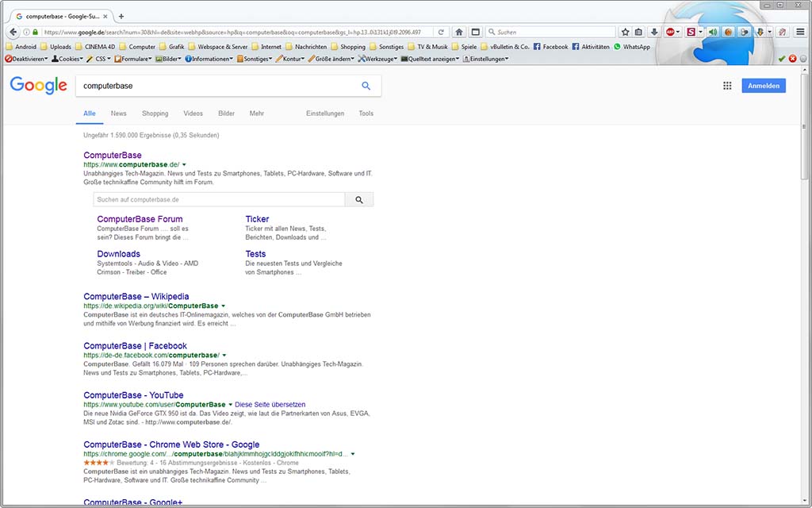The image size is (812, 508).
Task: Open the ComputerBase – Wikipedia result
Action: point(136,297)
